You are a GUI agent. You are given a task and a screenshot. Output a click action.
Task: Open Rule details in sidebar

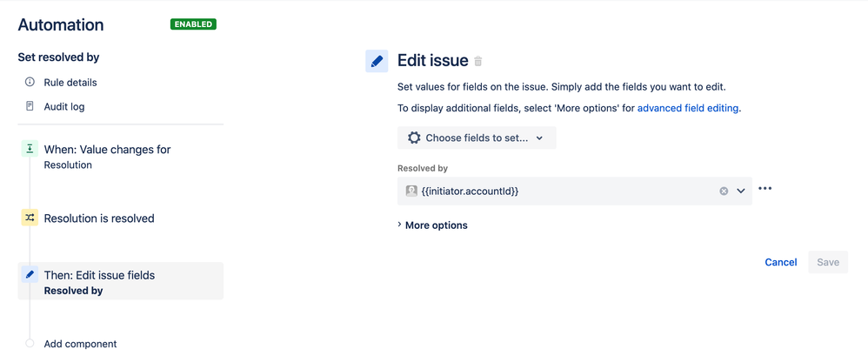click(x=70, y=82)
